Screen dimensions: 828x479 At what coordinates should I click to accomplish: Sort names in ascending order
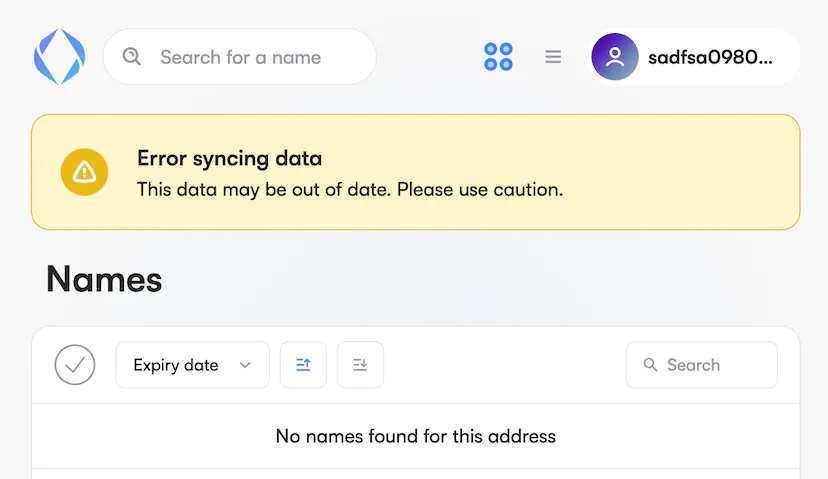pyautogui.click(x=303, y=365)
